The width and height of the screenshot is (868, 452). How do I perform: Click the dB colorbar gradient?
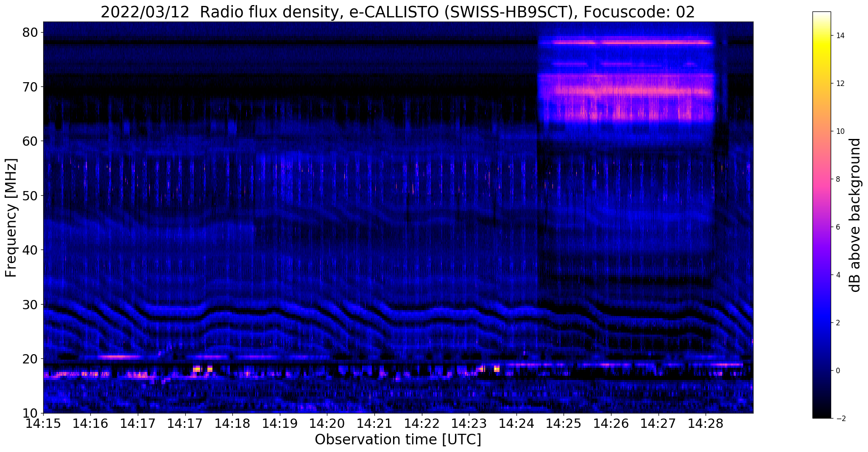[x=821, y=215]
